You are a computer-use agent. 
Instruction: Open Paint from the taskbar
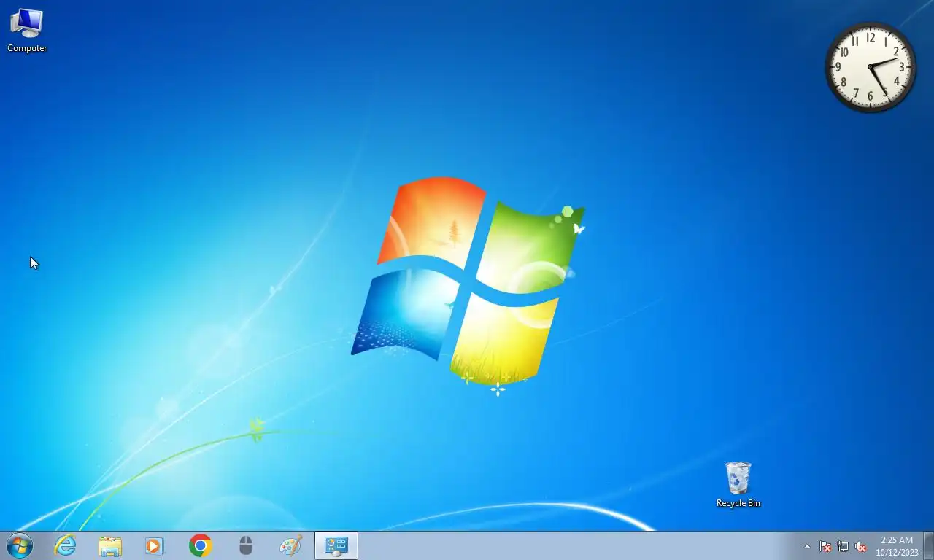click(x=290, y=545)
